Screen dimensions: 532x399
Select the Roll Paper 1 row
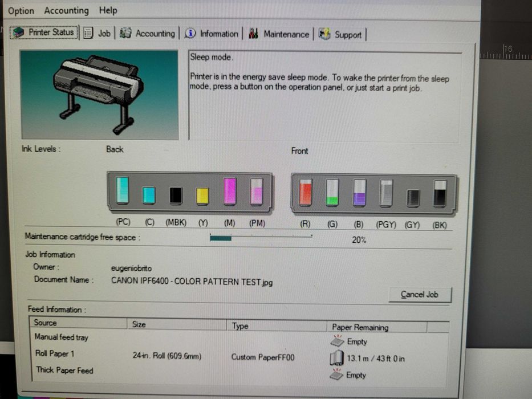click(239, 356)
